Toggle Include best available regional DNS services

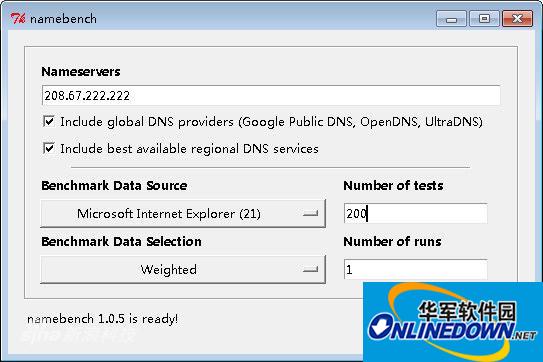pos(49,148)
